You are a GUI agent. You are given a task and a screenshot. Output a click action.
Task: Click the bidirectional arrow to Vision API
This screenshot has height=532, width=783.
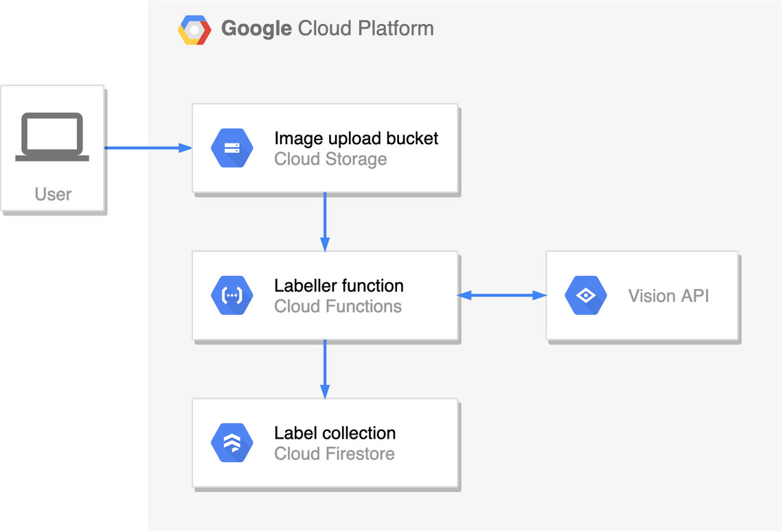coord(501,295)
